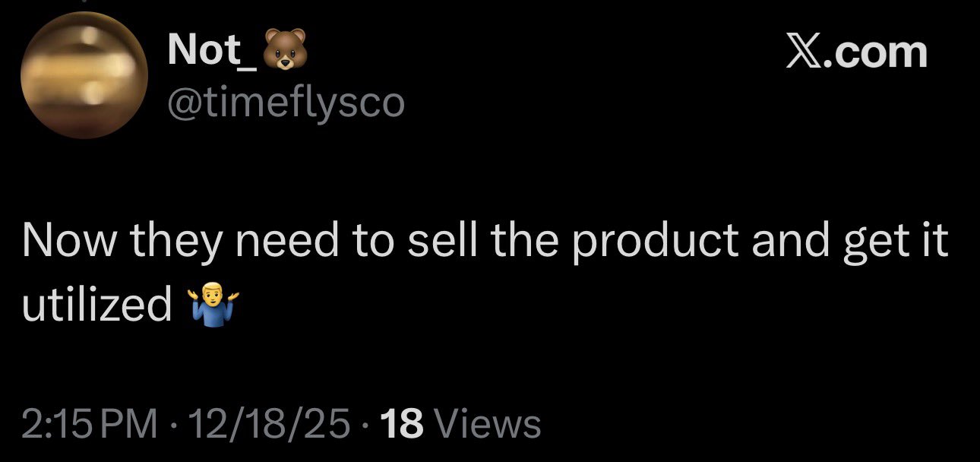Click the 2:15 PM timestamp

click(x=87, y=424)
